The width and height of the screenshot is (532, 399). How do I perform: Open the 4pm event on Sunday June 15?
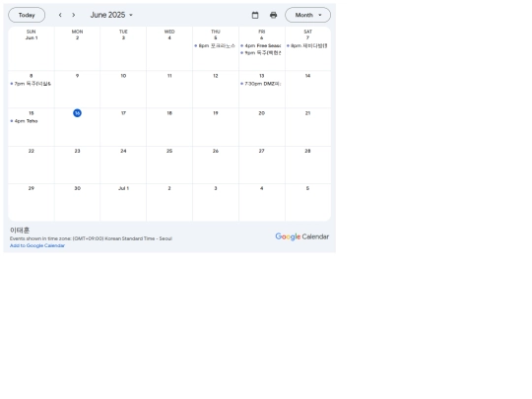coord(31,121)
